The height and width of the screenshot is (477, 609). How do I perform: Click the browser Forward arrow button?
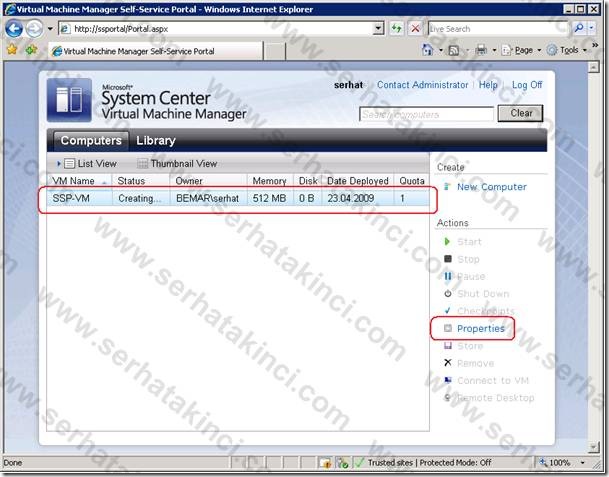(34, 29)
